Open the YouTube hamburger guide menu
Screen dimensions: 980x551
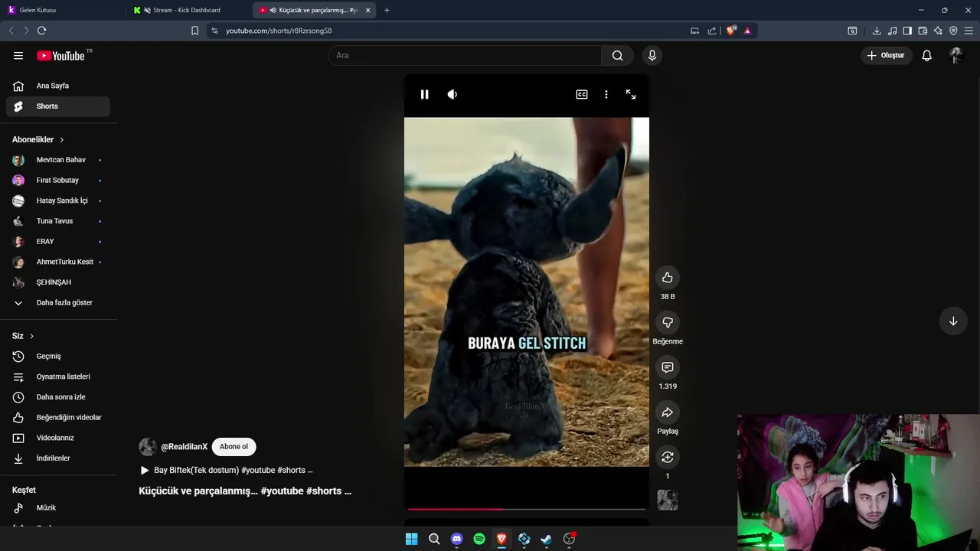[x=18, y=55]
